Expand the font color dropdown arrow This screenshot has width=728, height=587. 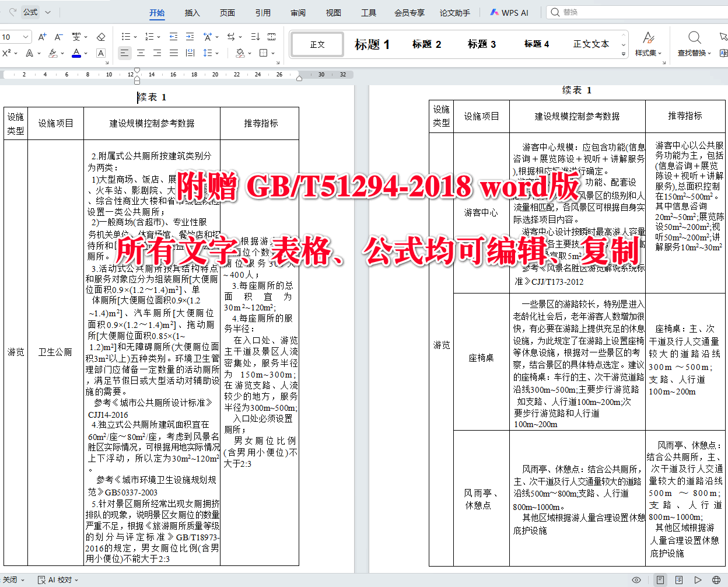(x=86, y=54)
